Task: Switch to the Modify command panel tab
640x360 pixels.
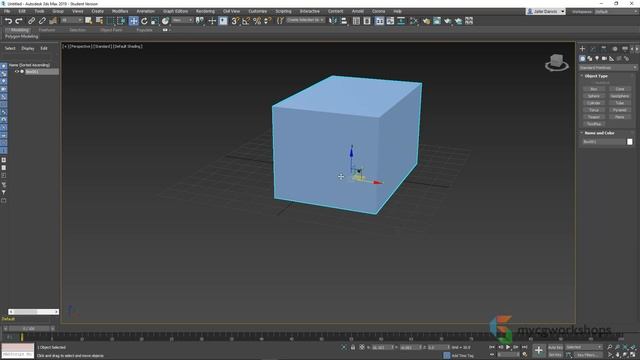Action: pyautogui.click(x=593, y=49)
